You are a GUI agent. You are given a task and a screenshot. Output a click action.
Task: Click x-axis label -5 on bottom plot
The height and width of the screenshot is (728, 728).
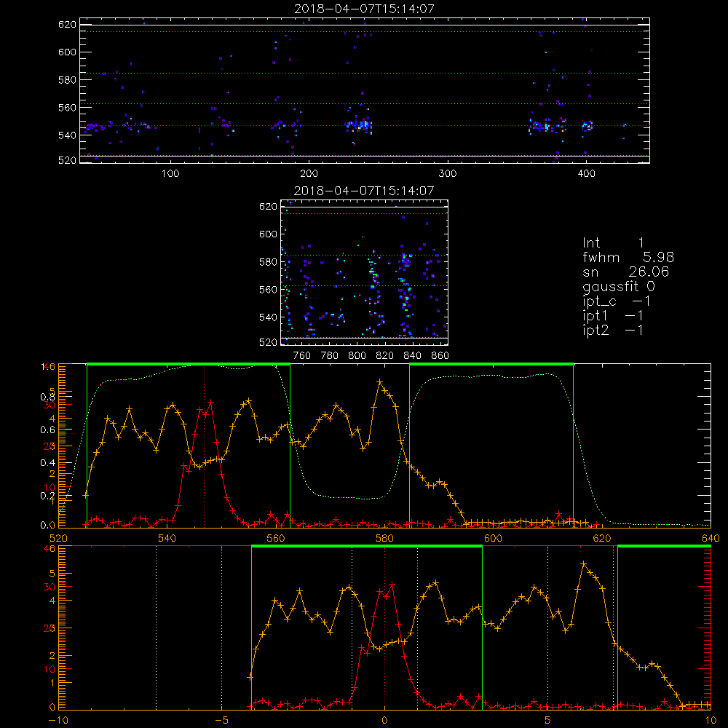(222, 721)
